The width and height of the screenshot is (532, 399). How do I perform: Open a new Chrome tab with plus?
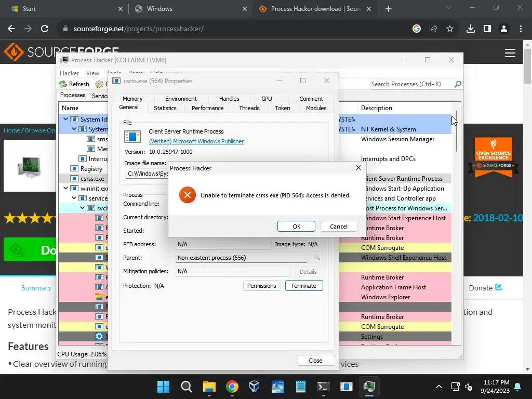[389, 9]
